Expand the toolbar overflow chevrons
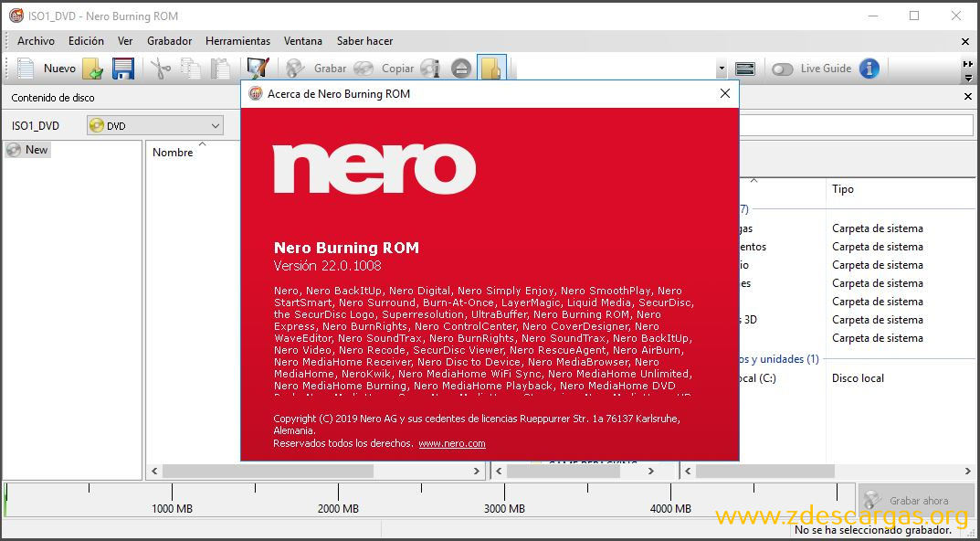Image resolution: width=980 pixels, height=541 pixels. [967, 64]
